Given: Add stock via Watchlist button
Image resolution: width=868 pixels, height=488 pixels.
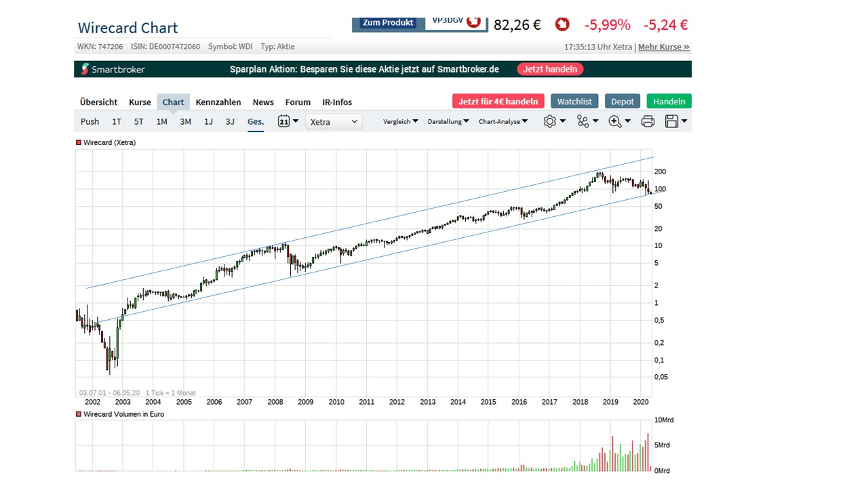Looking at the screenshot, I should pos(574,101).
